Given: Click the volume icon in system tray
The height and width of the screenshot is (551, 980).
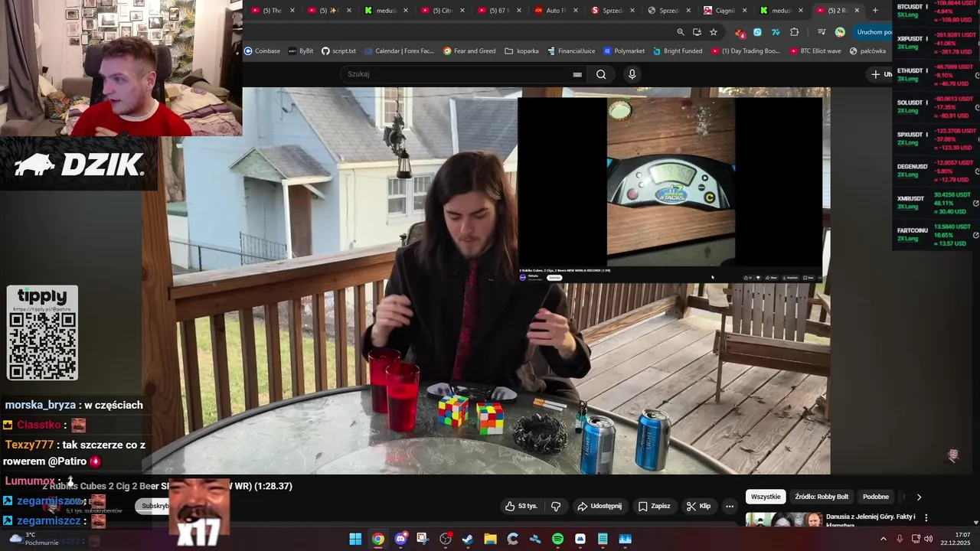Looking at the screenshot, I should tap(928, 539).
